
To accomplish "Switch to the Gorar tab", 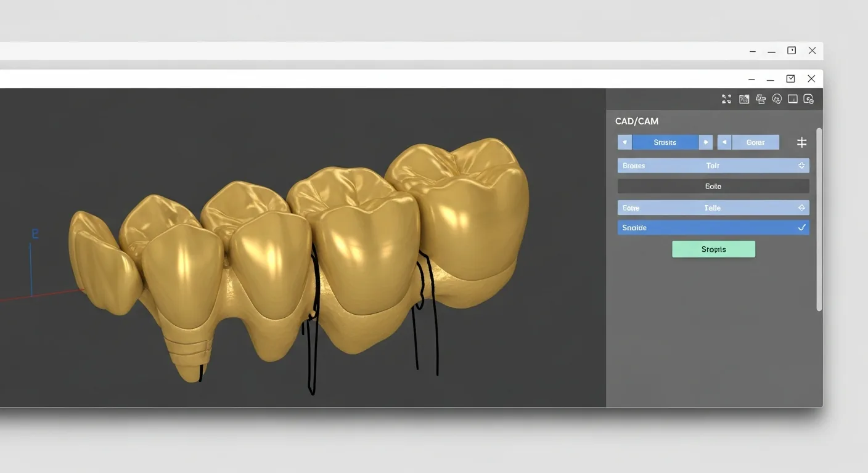I will point(756,142).
